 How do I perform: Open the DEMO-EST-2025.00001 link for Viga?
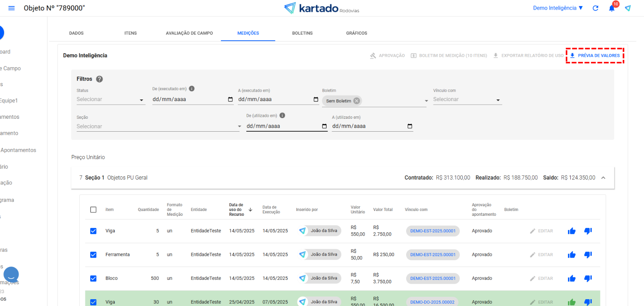coord(433,231)
